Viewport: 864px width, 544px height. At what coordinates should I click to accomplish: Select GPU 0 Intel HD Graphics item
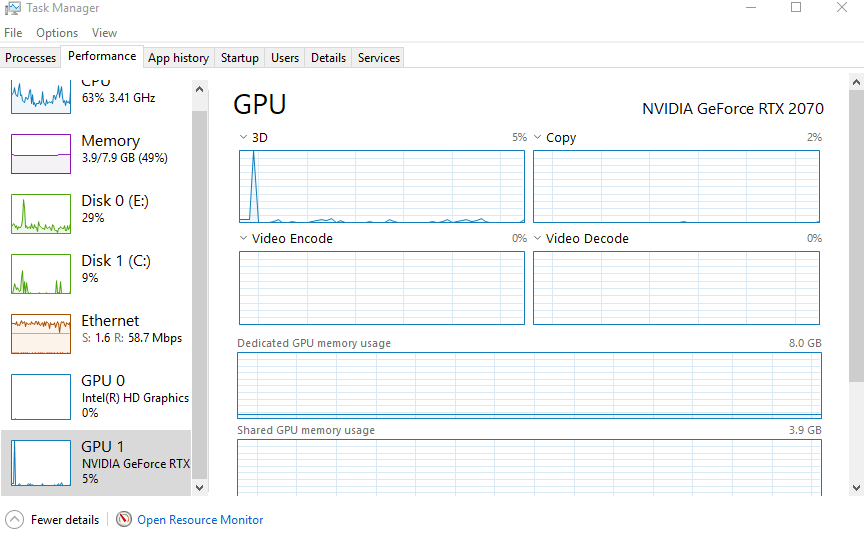point(100,396)
